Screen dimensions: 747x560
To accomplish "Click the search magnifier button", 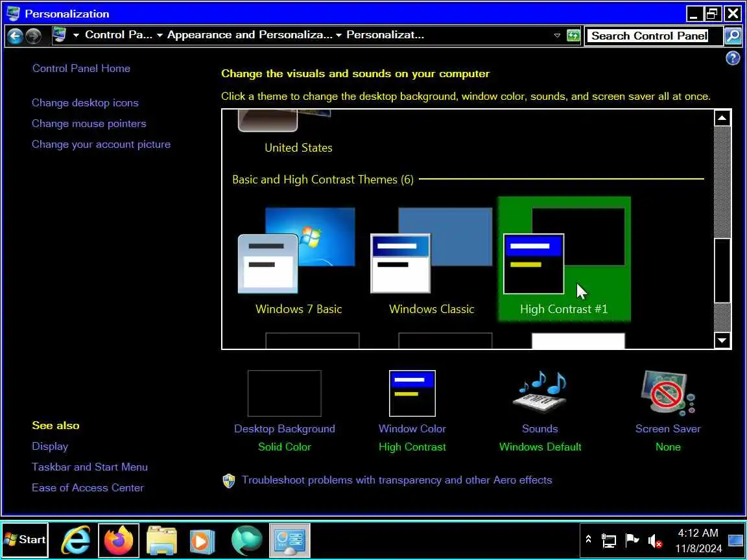I will point(733,36).
